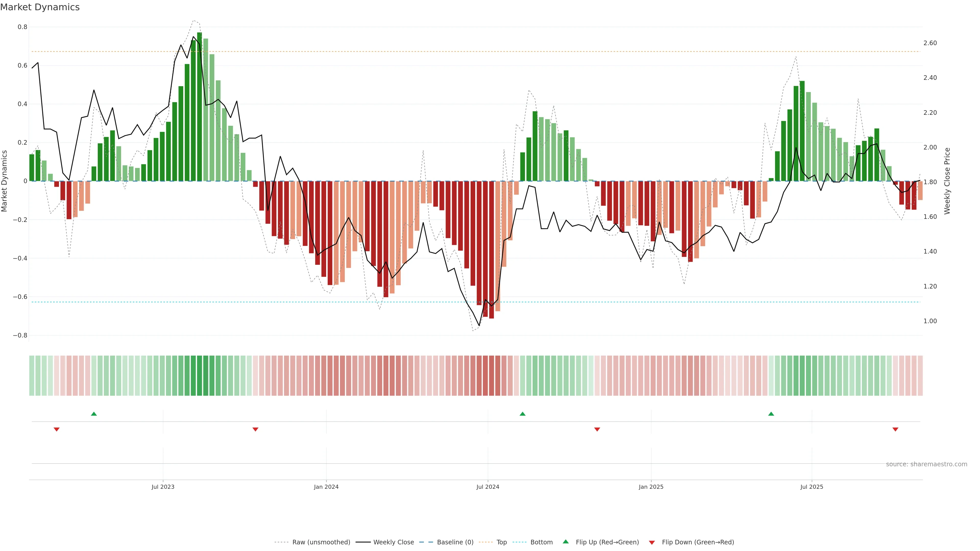Click the Jul 2025 axis label
The image size is (980, 551).
click(812, 487)
